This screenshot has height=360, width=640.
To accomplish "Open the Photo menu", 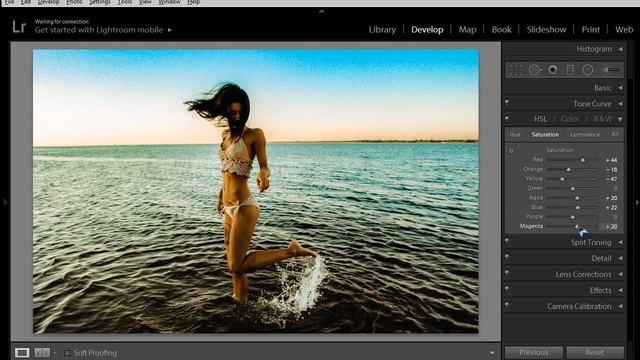I will [x=74, y=2].
